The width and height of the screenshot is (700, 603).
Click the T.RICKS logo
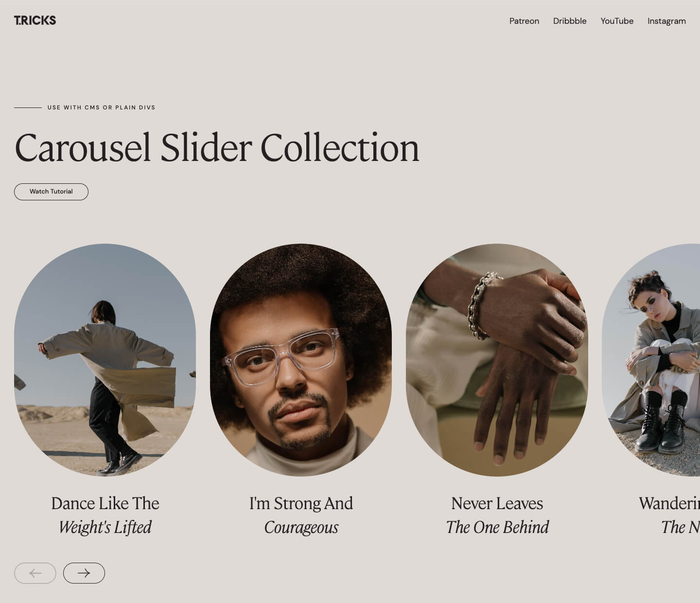click(35, 20)
